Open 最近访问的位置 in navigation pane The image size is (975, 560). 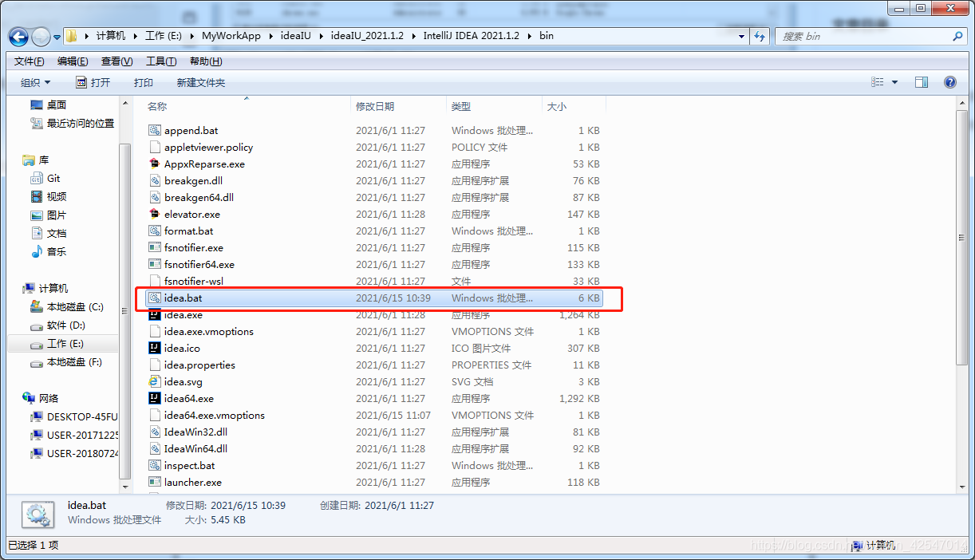pyautogui.click(x=72, y=123)
